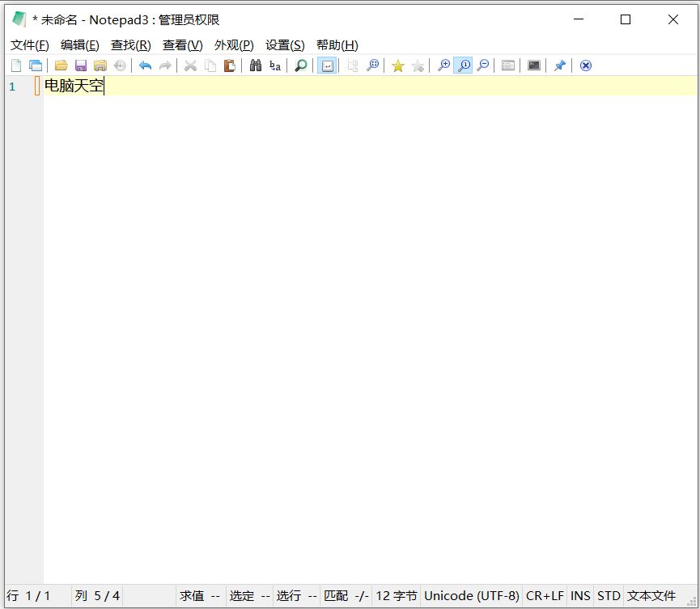
Task: Toggle STD mode in status bar
Action: click(x=609, y=595)
